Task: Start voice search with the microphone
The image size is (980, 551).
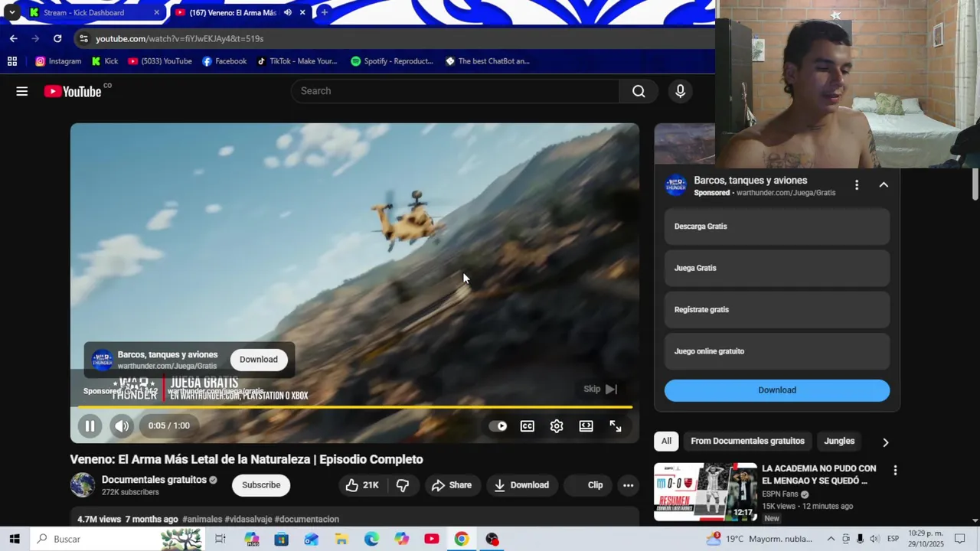Action: pos(680,91)
